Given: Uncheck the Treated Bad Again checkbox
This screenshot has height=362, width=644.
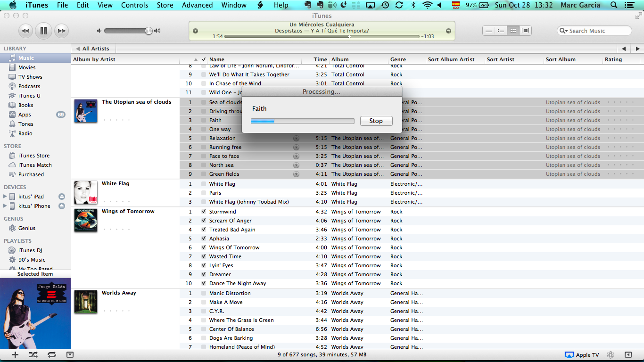Looking at the screenshot, I should 204,230.
